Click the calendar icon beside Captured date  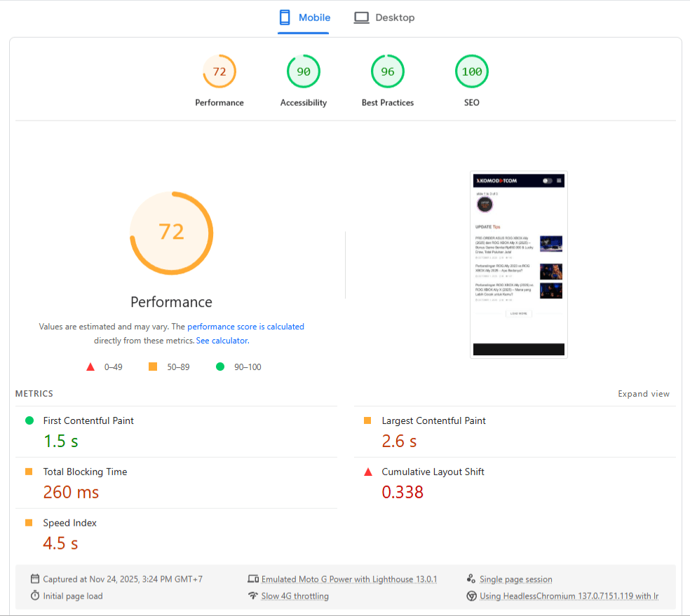[x=35, y=579]
